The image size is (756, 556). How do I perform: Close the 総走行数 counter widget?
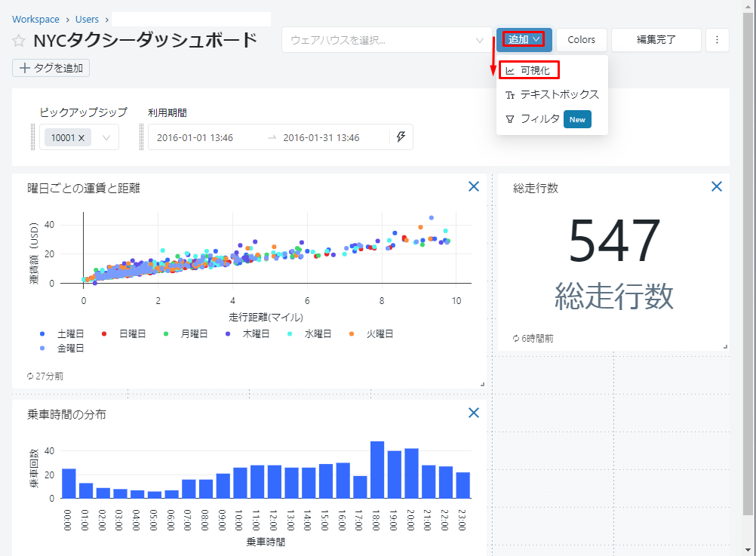click(717, 186)
